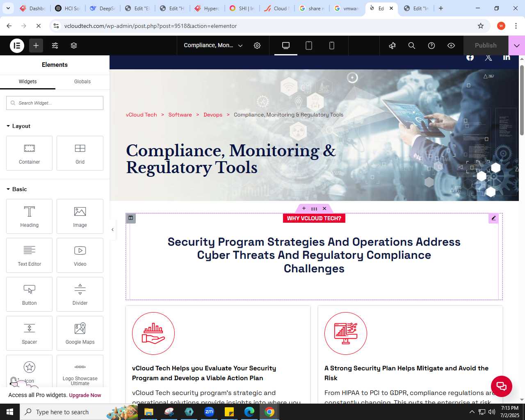The height and width of the screenshot is (420, 525).
Task: Open the Structure layers icon
Action: [x=74, y=46]
